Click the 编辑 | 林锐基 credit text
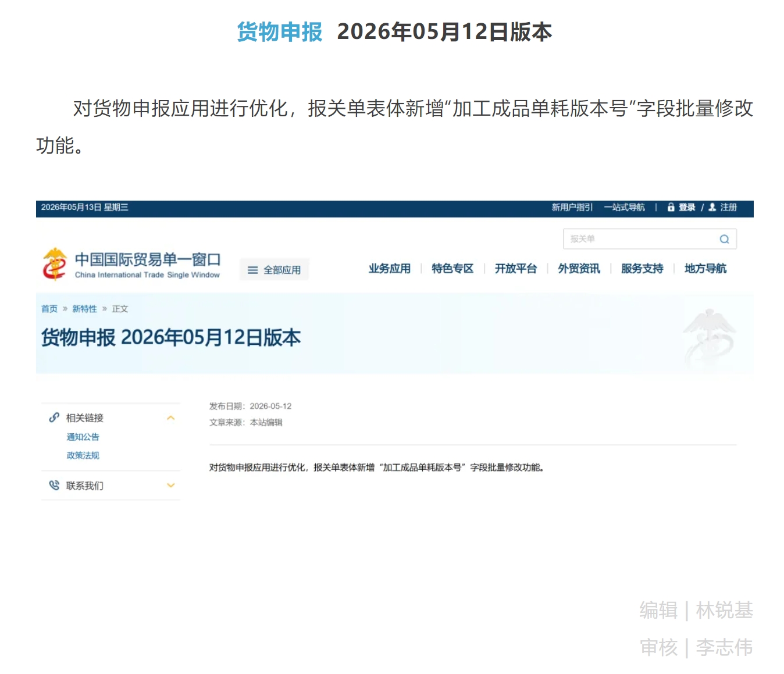784x674 pixels. pyautogui.click(x=696, y=610)
